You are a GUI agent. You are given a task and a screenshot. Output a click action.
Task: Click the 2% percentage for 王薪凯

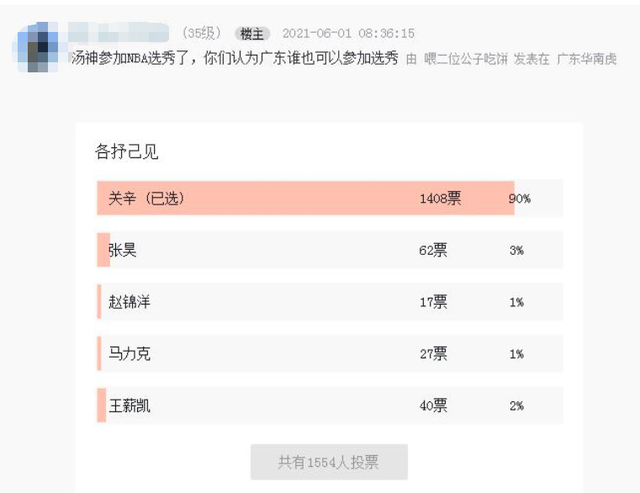pos(517,406)
